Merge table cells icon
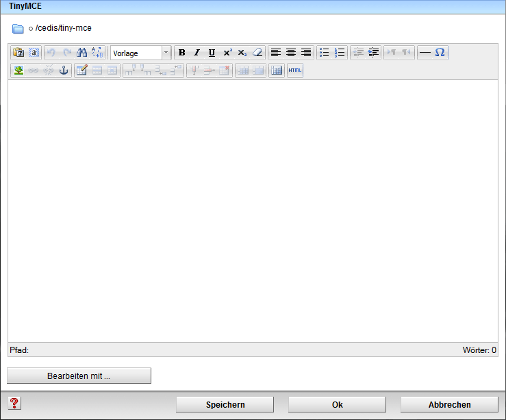 coord(258,70)
